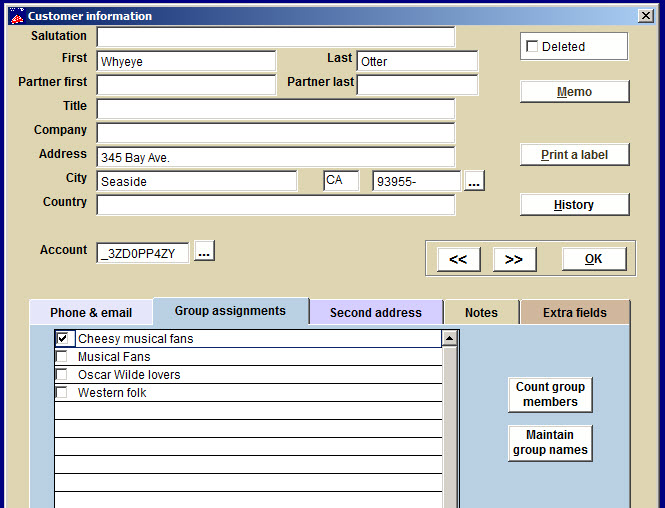Image resolution: width=665 pixels, height=508 pixels.
Task: Select the Oscar Wilde lovers row text
Action: 129,374
